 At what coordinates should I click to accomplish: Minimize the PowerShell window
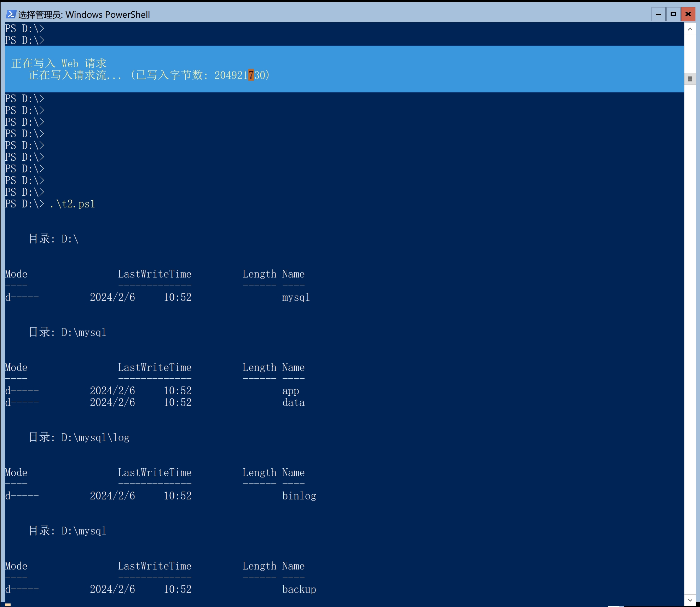(x=658, y=14)
